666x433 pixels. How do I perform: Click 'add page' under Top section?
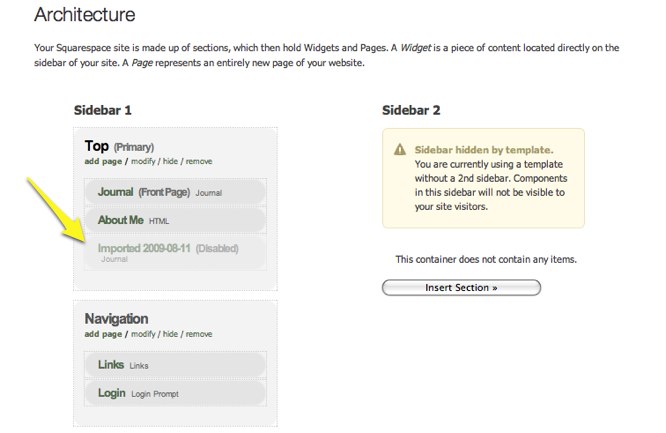pyautogui.click(x=105, y=161)
